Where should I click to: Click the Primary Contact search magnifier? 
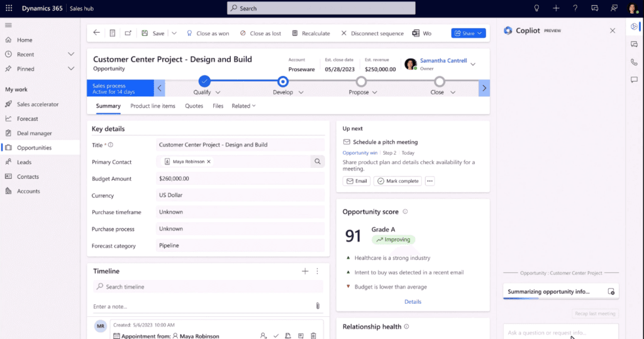tap(318, 162)
